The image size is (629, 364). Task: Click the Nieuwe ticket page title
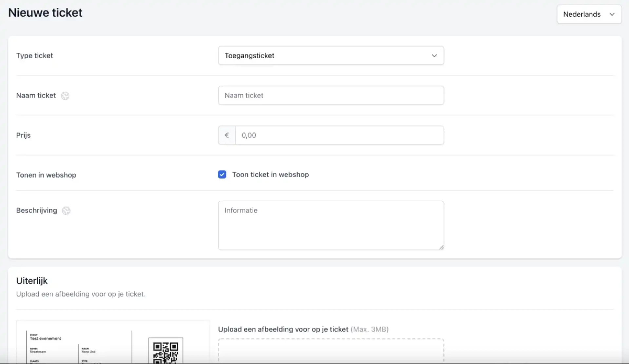point(45,13)
